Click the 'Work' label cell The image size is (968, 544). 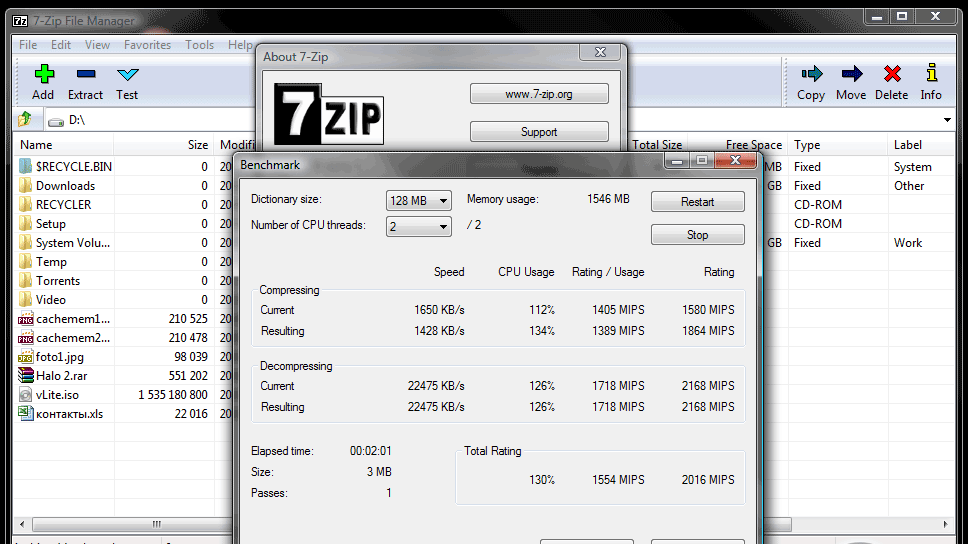pyautogui.click(x=908, y=243)
